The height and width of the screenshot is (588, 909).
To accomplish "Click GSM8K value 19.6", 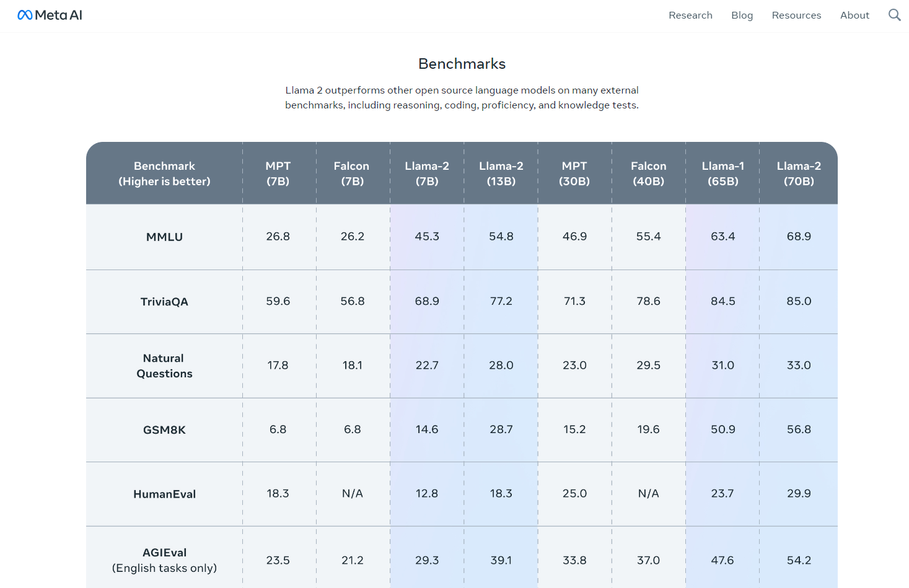I will point(649,429).
